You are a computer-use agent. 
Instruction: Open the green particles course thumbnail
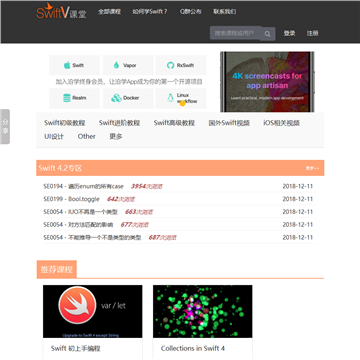[x=203, y=311]
